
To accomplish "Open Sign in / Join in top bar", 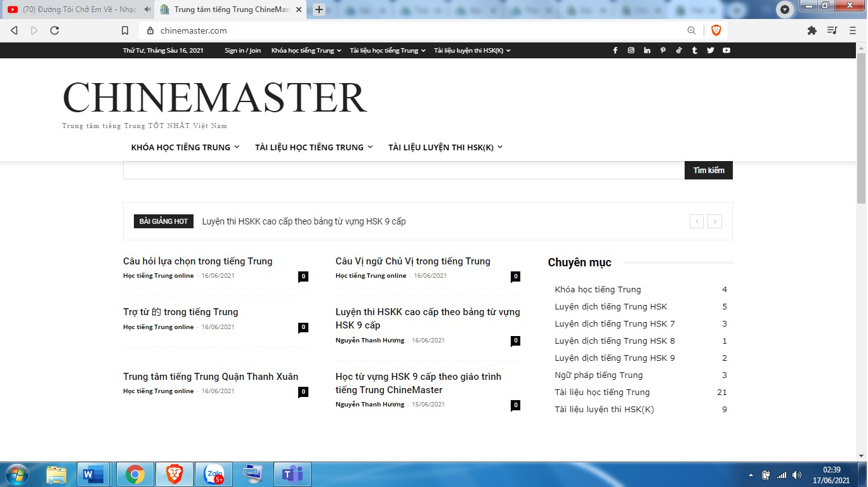I will [x=242, y=51].
